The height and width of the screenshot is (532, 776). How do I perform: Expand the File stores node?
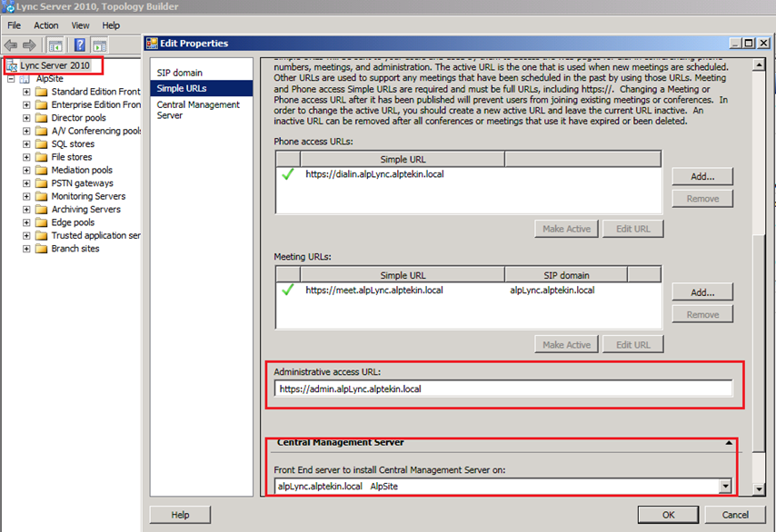tap(26, 157)
